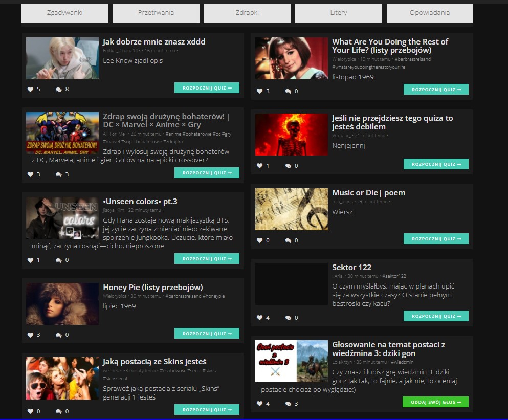This screenshot has height=420, width=508.
Task: Open the flaming skeleton quiz thumbnail
Action: (292, 135)
